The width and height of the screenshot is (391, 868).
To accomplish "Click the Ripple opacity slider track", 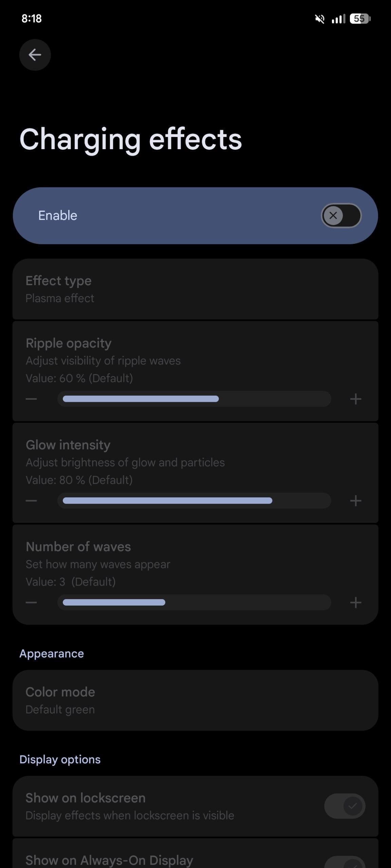I will coord(194,399).
